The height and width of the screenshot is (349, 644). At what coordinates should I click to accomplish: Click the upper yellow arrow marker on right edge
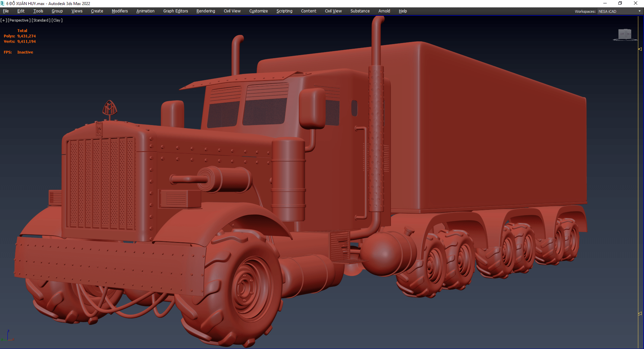(x=640, y=49)
